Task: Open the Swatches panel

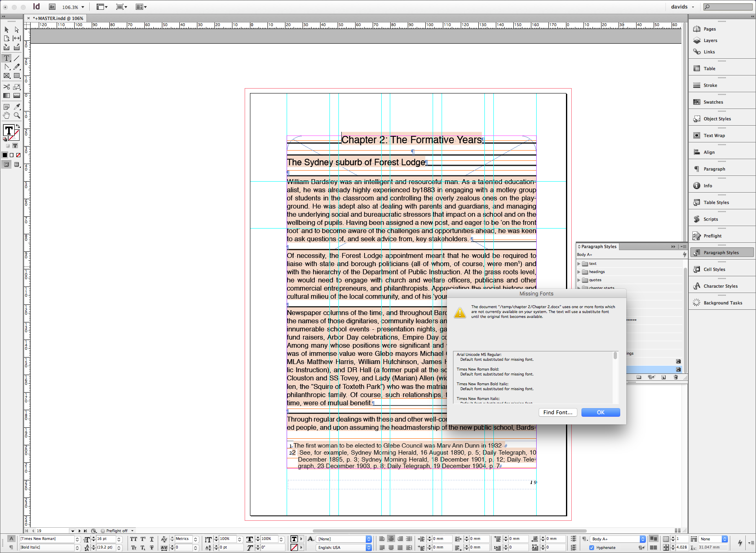Action: [713, 102]
